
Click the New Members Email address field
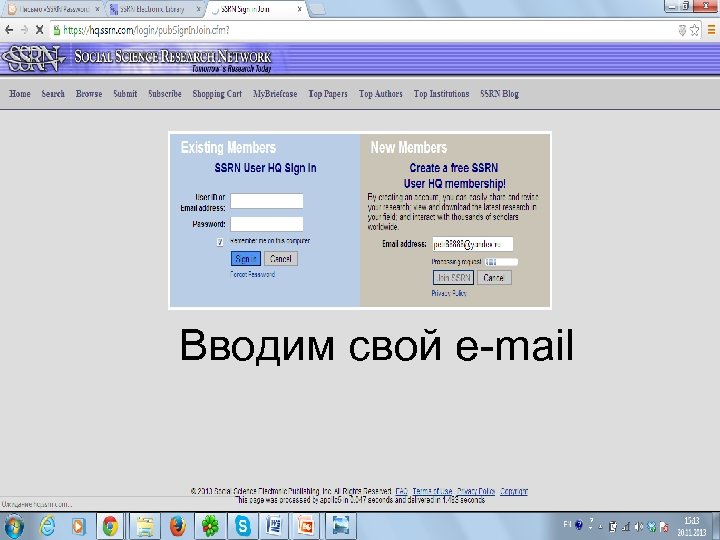pos(472,244)
